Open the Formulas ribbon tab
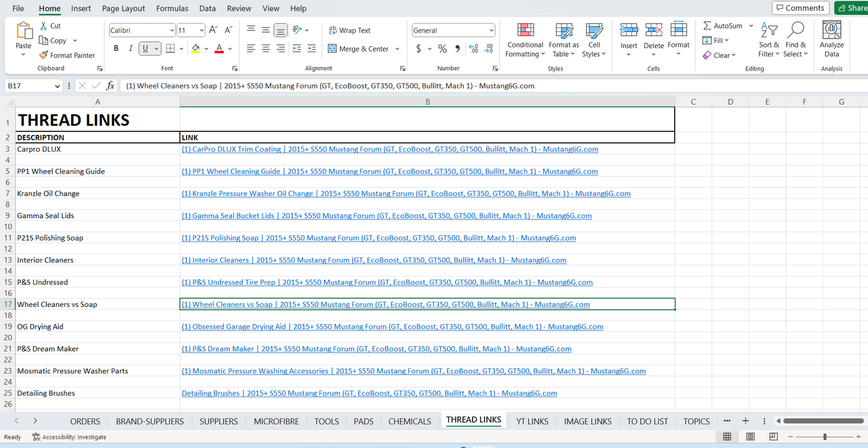This screenshot has width=868, height=448. [x=172, y=8]
